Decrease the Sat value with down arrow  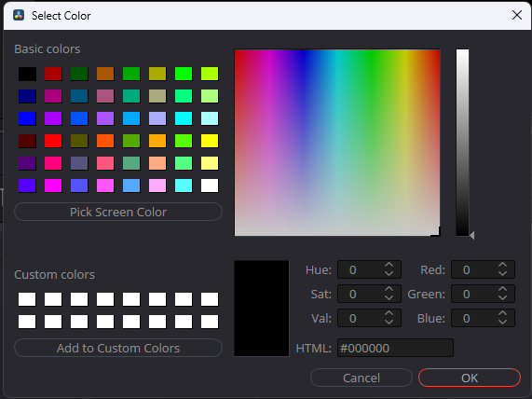(x=389, y=297)
